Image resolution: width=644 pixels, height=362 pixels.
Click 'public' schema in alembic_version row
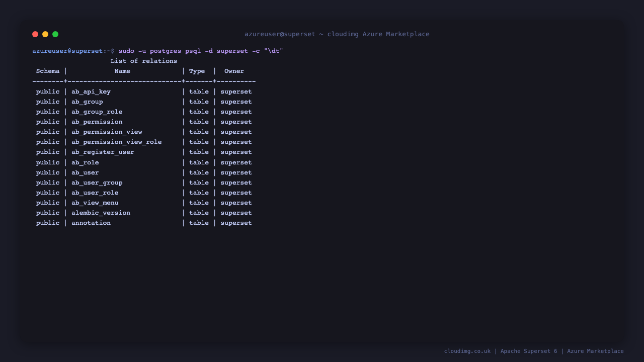[48, 213]
